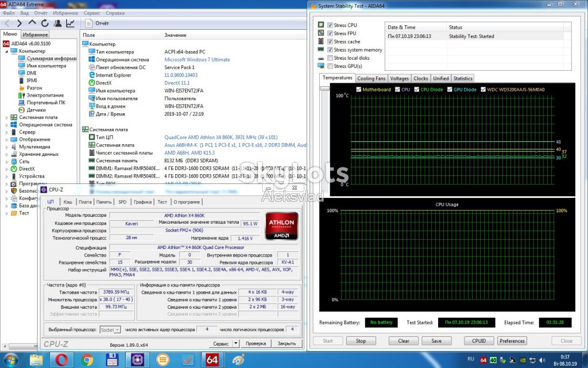Open Google Chrome from the taskbar
This screenshot has width=588, height=368.
coord(87,360)
